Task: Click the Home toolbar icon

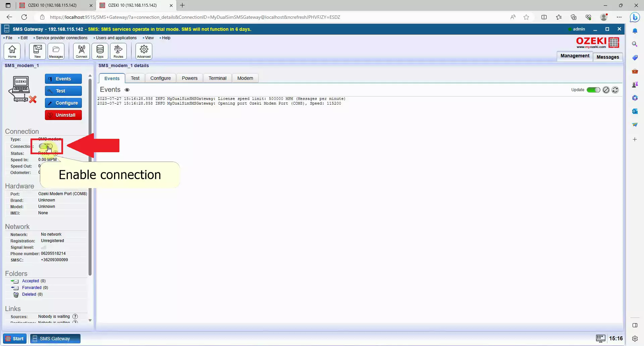Action: tap(12, 51)
